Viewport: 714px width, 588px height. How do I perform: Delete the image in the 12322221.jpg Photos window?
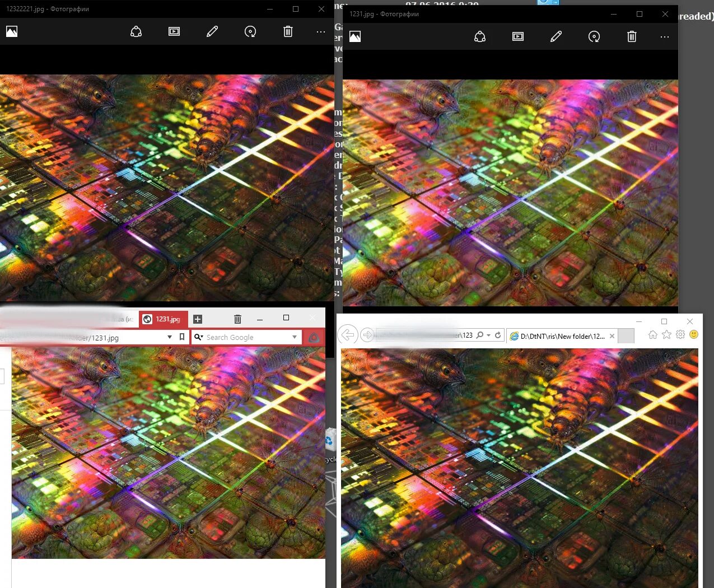click(288, 31)
